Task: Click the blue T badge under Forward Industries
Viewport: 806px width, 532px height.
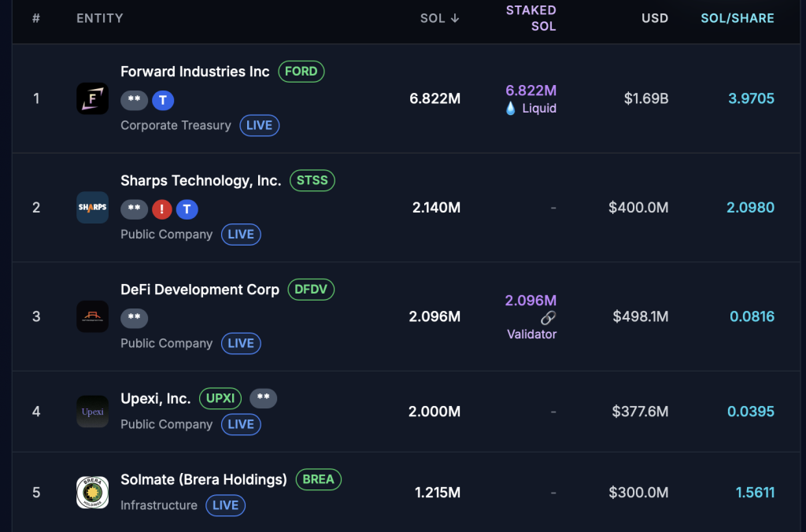Action: coord(163,100)
